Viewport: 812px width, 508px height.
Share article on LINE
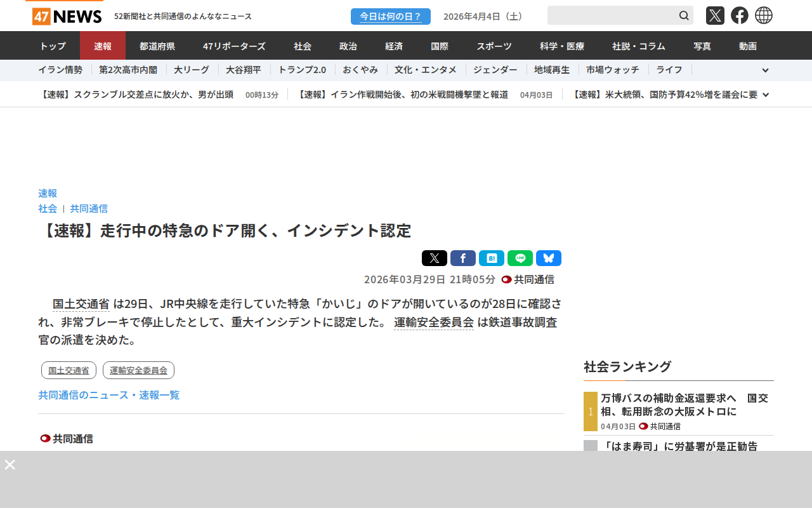[520, 258]
